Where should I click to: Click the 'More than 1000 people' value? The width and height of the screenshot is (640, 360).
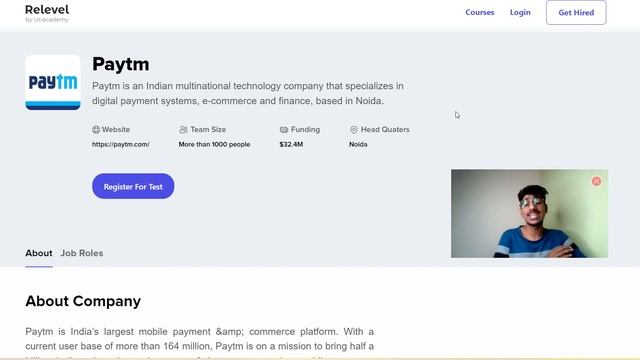pyautogui.click(x=214, y=144)
